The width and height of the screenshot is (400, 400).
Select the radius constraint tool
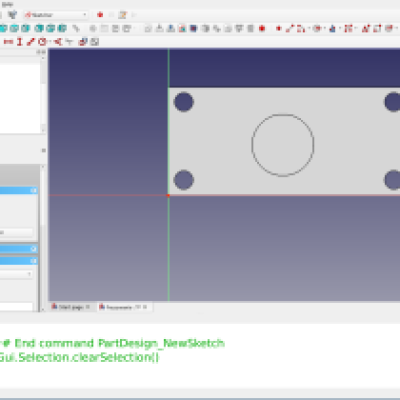[42, 42]
